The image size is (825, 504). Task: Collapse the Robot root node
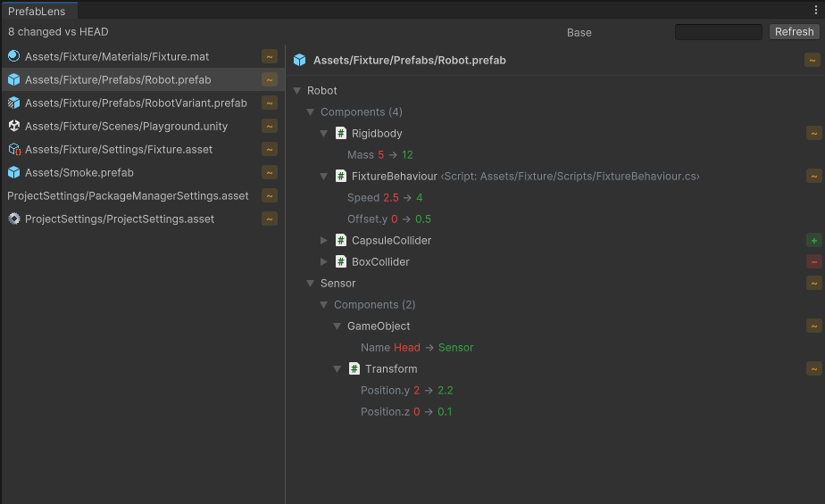[297, 90]
